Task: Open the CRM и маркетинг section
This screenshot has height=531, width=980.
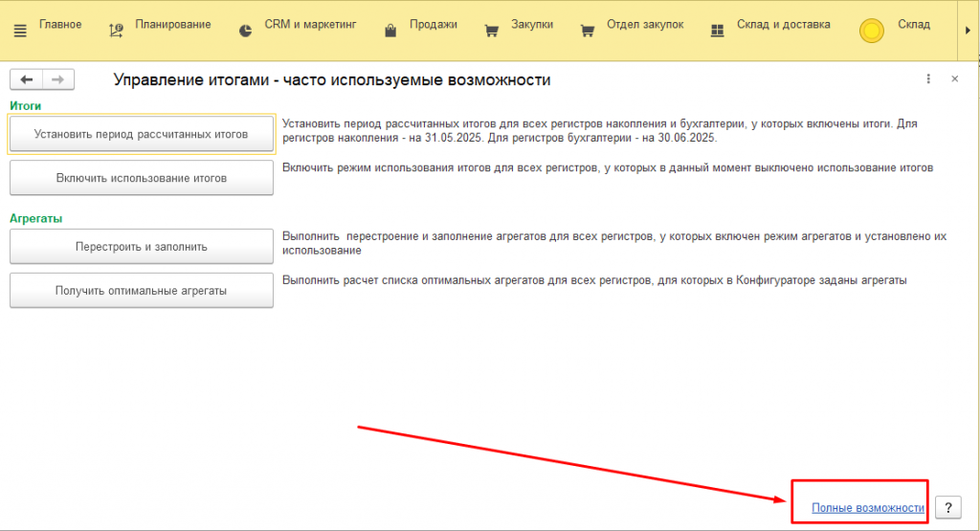Action: coord(310,24)
